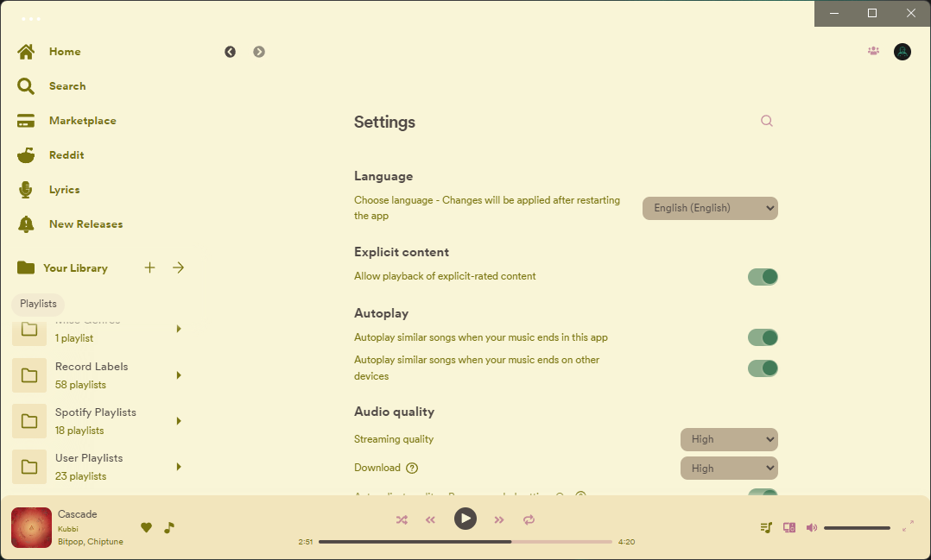This screenshot has height=560, width=931.
Task: Go to Marketplace in sidebar
Action: tap(83, 121)
